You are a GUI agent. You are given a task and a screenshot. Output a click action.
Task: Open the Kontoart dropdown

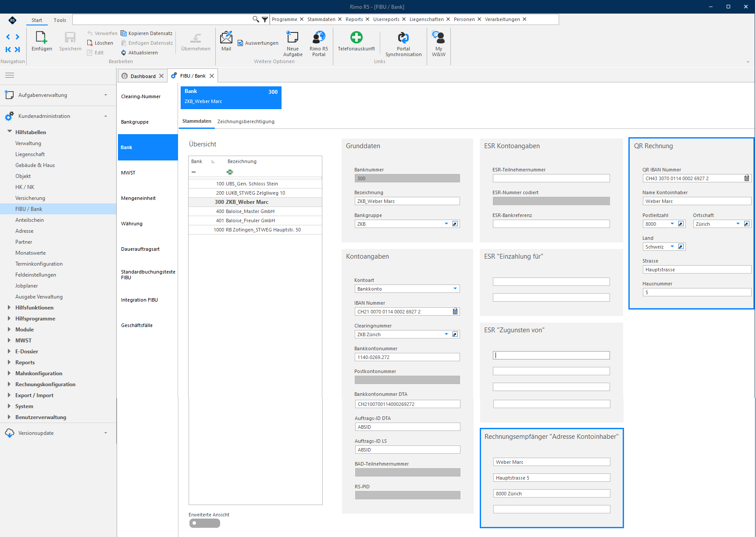[455, 289]
